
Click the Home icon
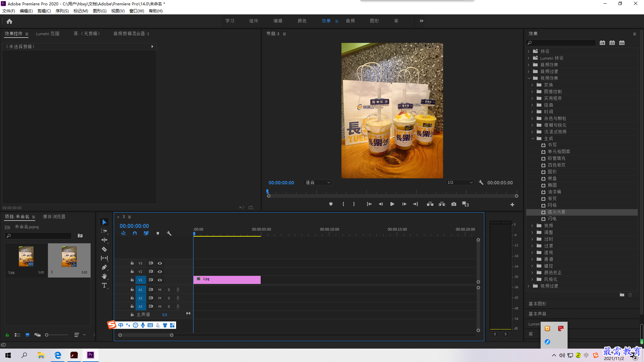click(x=9, y=21)
